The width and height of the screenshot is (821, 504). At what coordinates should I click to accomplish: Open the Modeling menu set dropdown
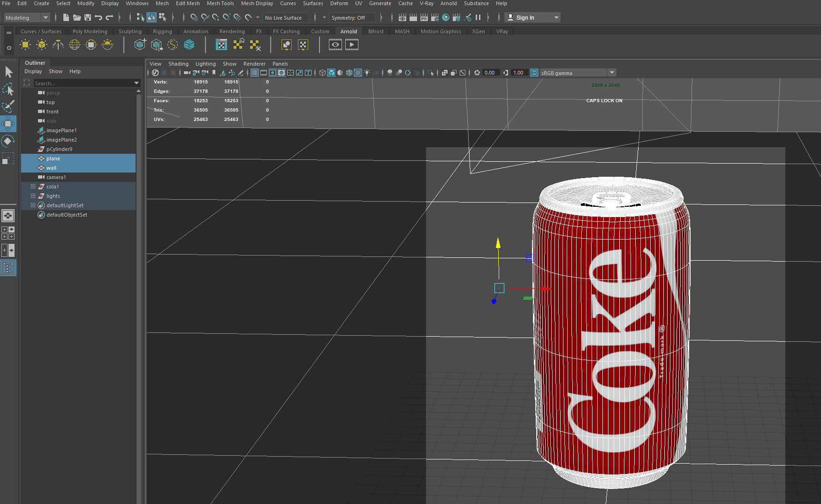(27, 18)
